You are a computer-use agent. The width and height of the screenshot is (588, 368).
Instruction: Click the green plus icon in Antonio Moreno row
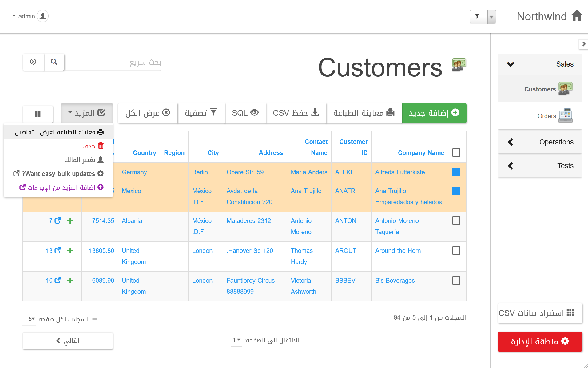coord(70,221)
